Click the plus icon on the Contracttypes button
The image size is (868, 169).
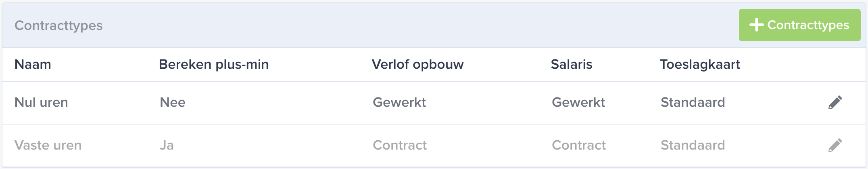pyautogui.click(x=756, y=25)
